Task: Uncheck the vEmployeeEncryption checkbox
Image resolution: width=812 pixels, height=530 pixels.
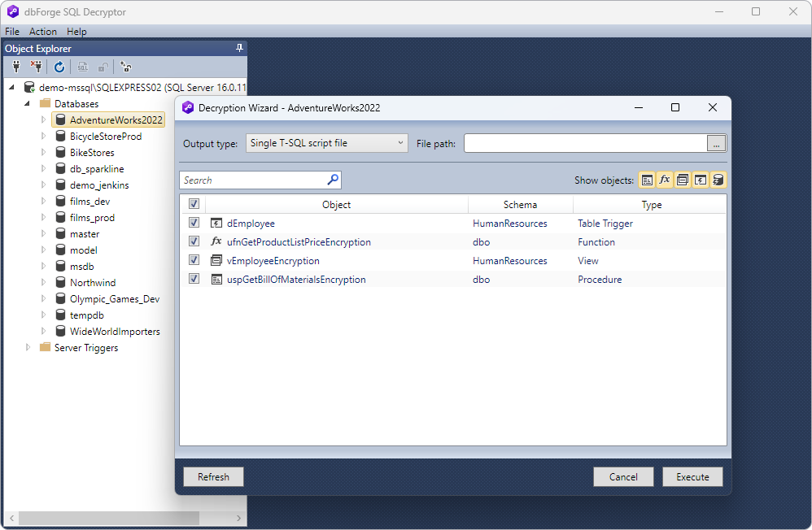Action: (194, 260)
